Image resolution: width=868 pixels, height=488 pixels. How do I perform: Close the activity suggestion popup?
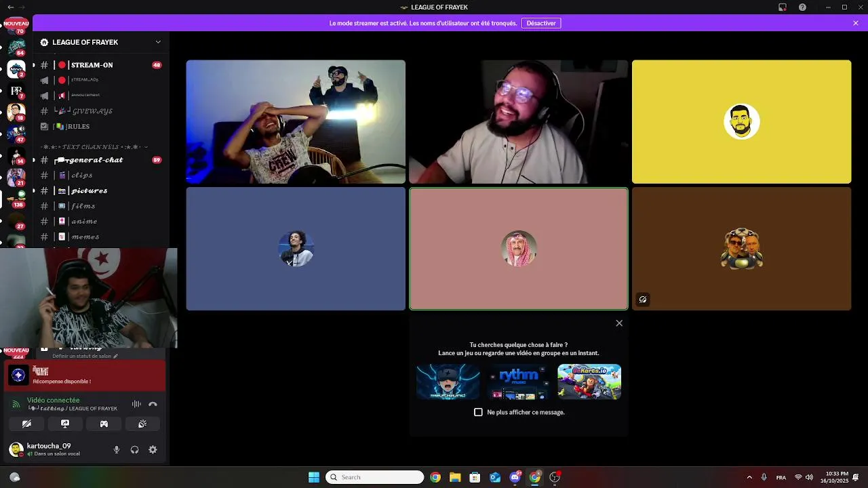(619, 323)
